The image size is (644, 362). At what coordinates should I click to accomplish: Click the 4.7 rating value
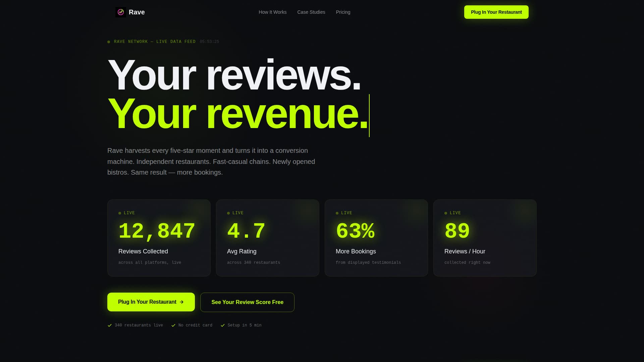[246, 231]
